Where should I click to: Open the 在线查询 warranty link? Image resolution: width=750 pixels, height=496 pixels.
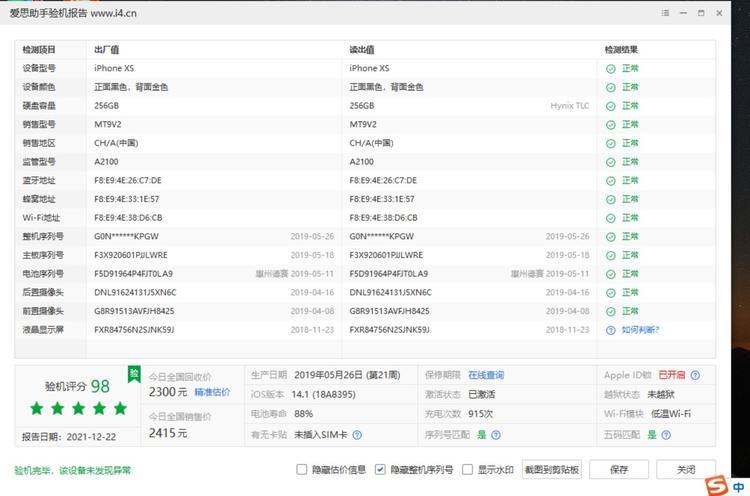(486, 375)
